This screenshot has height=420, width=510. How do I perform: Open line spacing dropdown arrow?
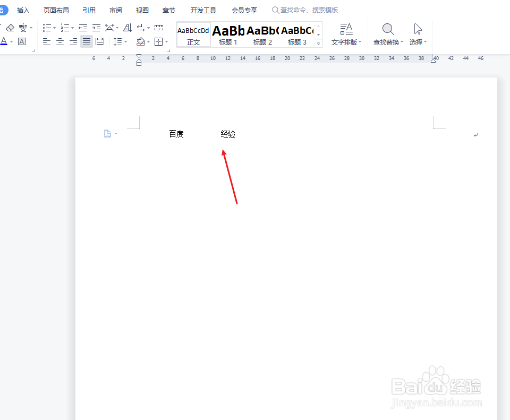(125, 41)
